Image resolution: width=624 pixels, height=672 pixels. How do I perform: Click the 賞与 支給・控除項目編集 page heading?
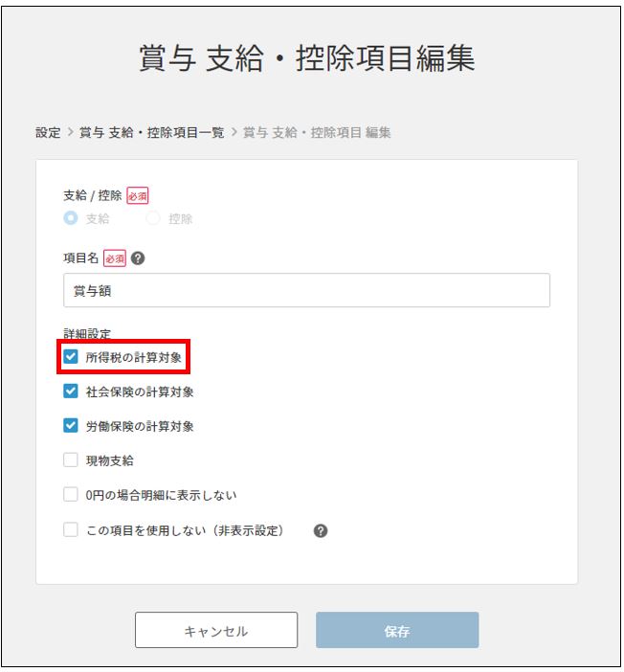click(307, 59)
